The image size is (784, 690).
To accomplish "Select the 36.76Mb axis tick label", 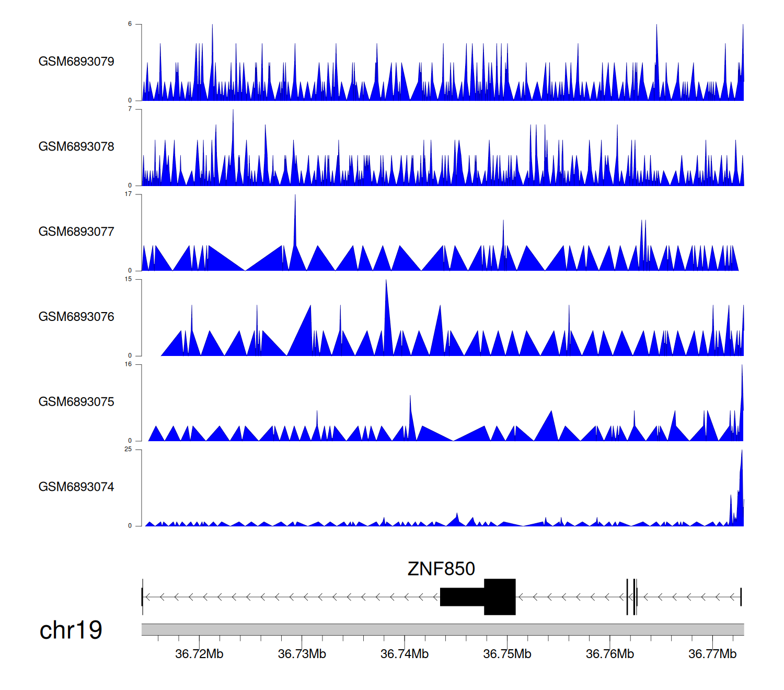I will (x=609, y=654).
